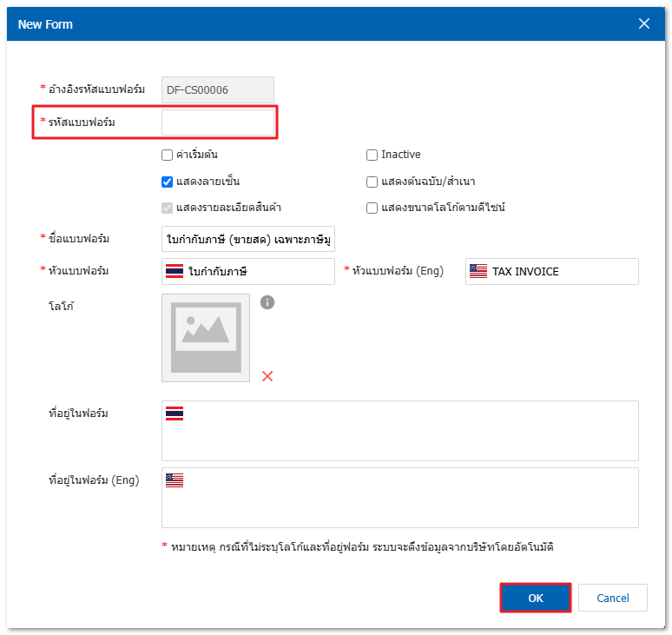
Task: Click the US flag in English address box
Action: 174,480
